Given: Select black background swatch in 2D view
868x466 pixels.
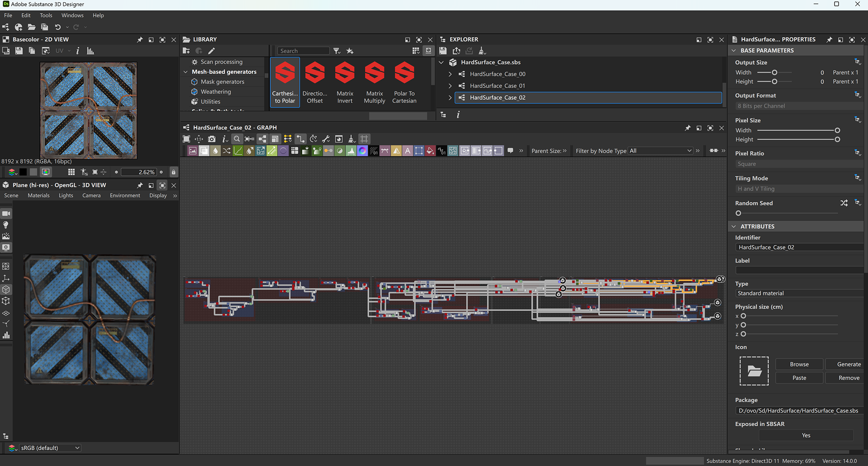Looking at the screenshot, I should [x=23, y=172].
